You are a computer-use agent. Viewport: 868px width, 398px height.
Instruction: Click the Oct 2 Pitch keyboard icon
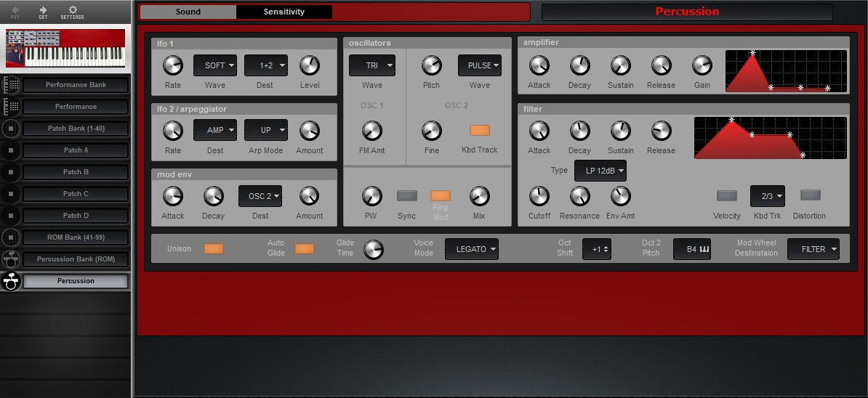click(x=703, y=249)
